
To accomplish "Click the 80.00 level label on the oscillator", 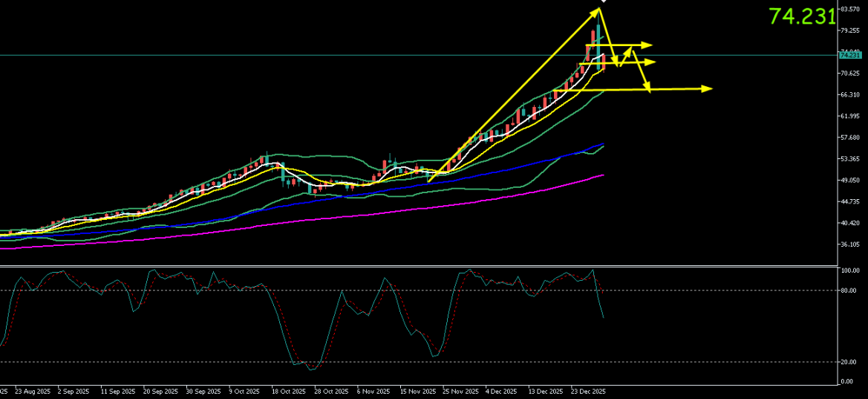I will click(x=849, y=291).
